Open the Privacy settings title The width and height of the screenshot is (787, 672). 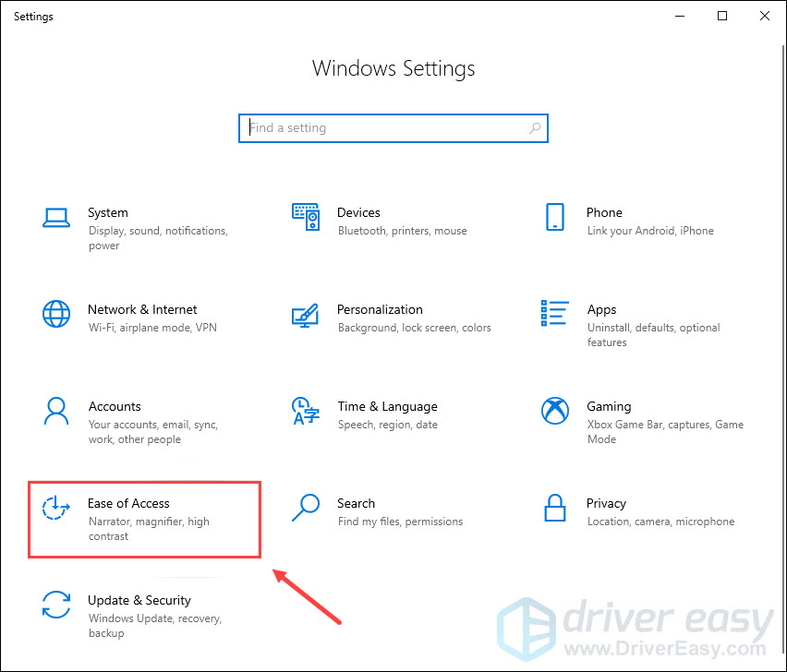point(606,503)
